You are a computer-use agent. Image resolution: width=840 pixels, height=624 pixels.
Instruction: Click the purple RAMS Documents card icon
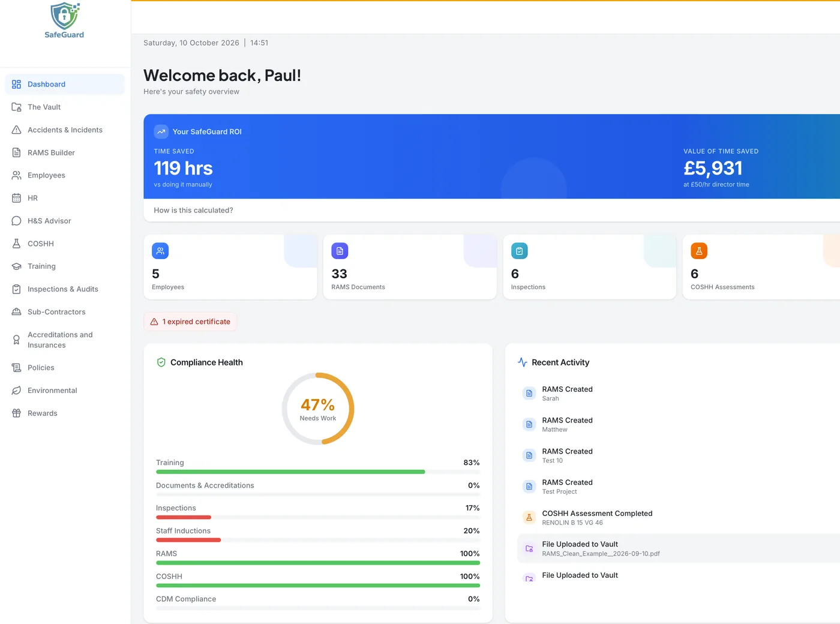[x=340, y=251]
